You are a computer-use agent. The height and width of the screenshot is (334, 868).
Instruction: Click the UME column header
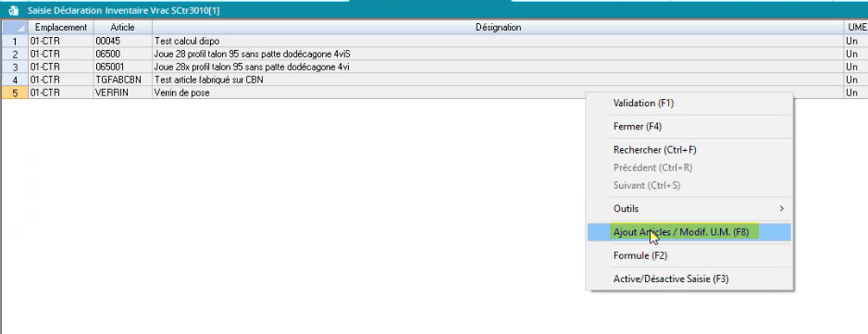point(856,27)
